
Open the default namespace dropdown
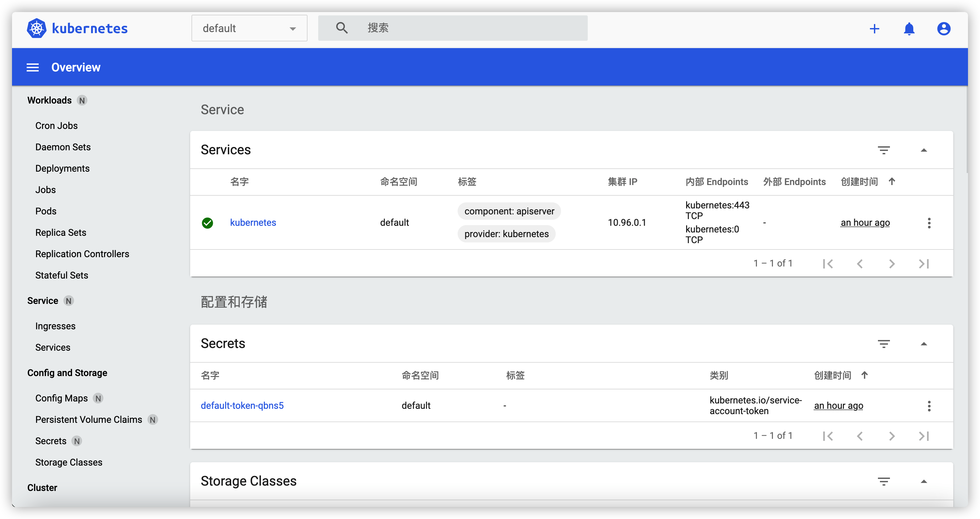(x=249, y=28)
